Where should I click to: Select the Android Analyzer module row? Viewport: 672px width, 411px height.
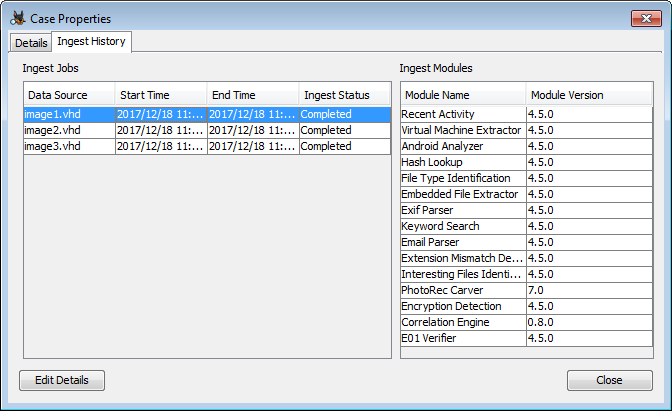[527, 146]
